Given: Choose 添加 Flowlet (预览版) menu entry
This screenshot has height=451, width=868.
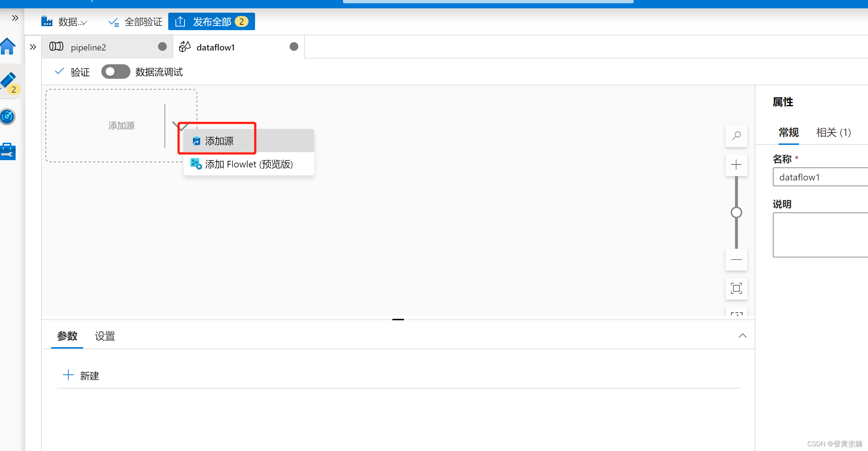Looking at the screenshot, I should pyautogui.click(x=249, y=164).
